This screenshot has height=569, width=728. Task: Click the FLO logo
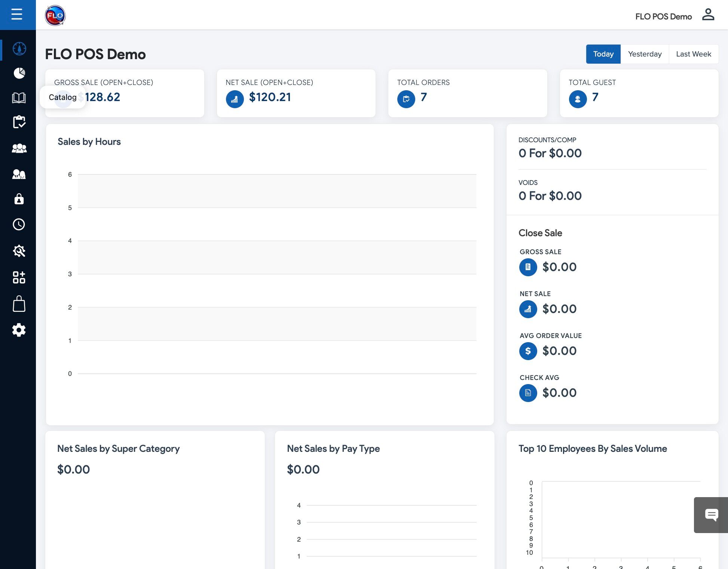pos(55,16)
